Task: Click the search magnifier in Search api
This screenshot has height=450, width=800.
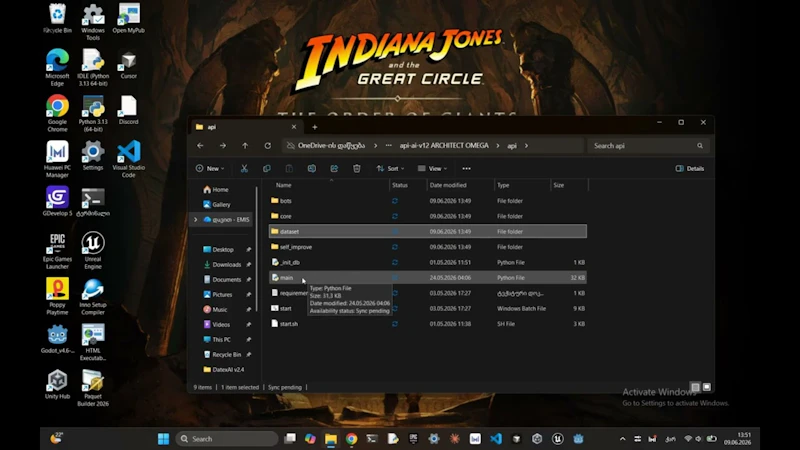Action: 700,146
